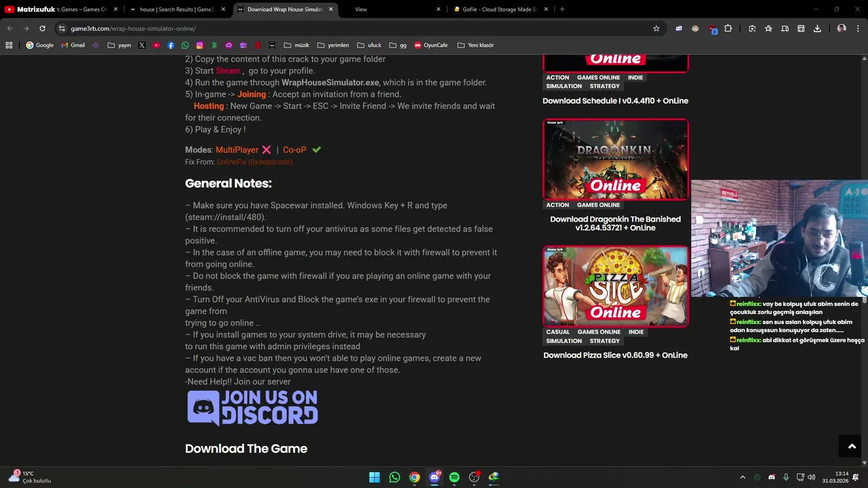Screen dimensions: 868x488
Task: Open the Chrome three-dot menu
Action: (858, 28)
